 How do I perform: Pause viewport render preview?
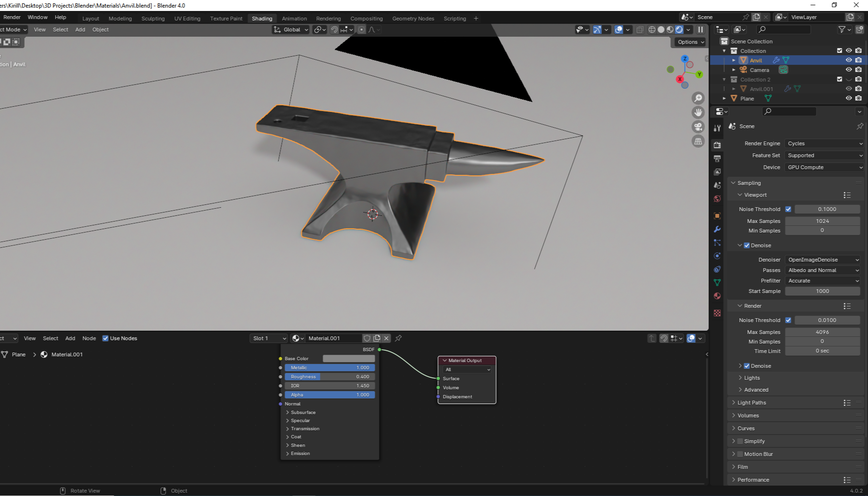(x=700, y=30)
